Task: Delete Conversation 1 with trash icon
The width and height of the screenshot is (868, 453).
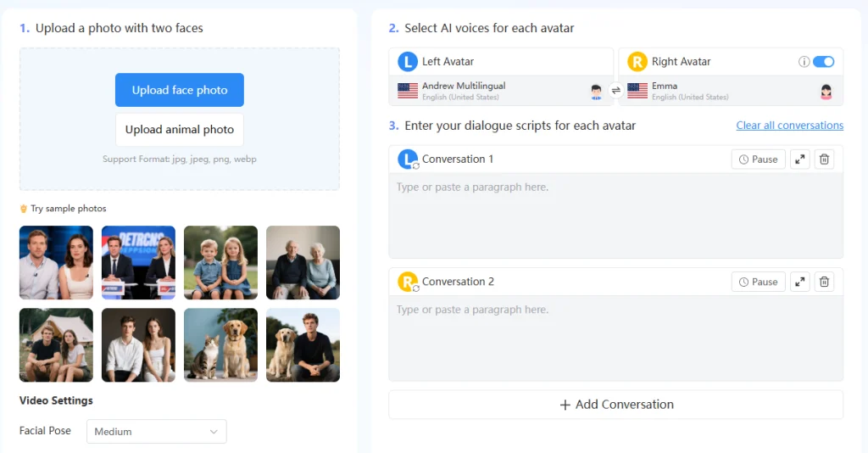Action: pos(824,159)
